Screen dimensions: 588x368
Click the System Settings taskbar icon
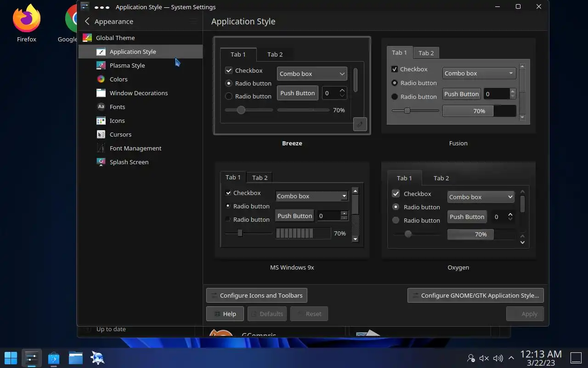point(31,357)
